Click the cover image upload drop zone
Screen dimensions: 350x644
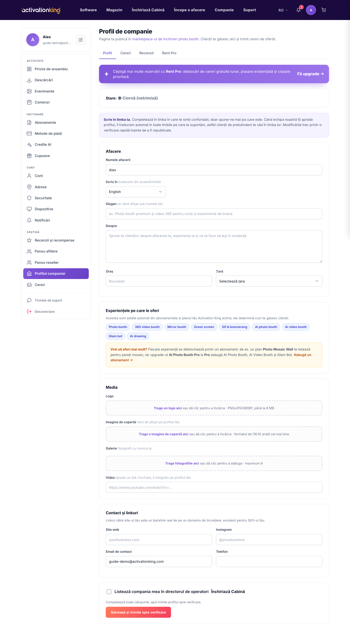[x=214, y=434]
